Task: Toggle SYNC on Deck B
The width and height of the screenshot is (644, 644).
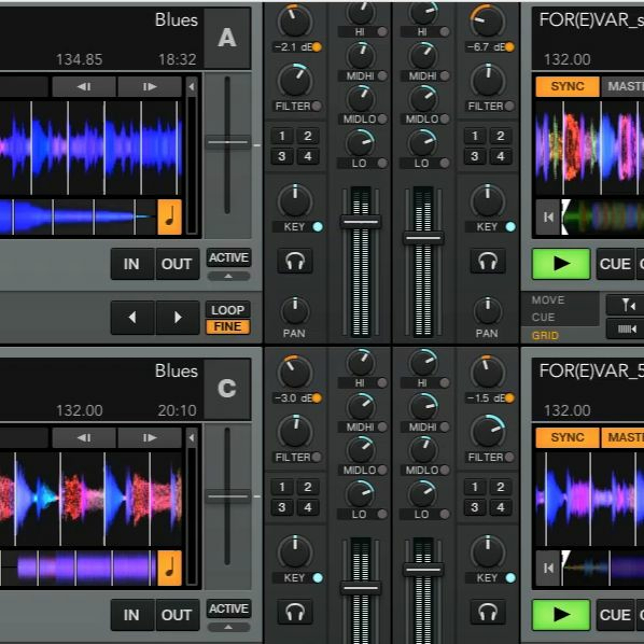Action: click(567, 86)
